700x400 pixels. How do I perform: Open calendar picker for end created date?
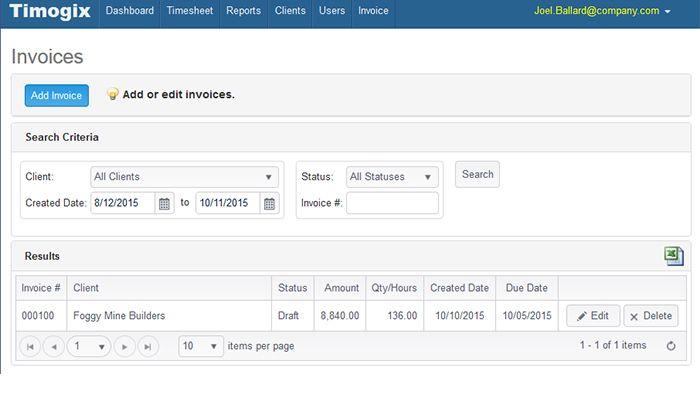(269, 204)
